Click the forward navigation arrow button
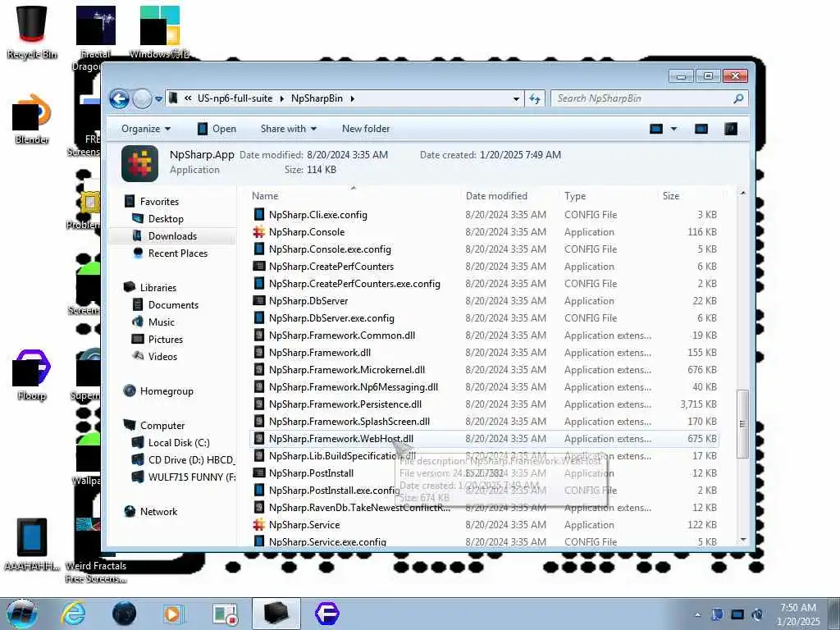Image resolution: width=840 pixels, height=630 pixels. coord(142,98)
